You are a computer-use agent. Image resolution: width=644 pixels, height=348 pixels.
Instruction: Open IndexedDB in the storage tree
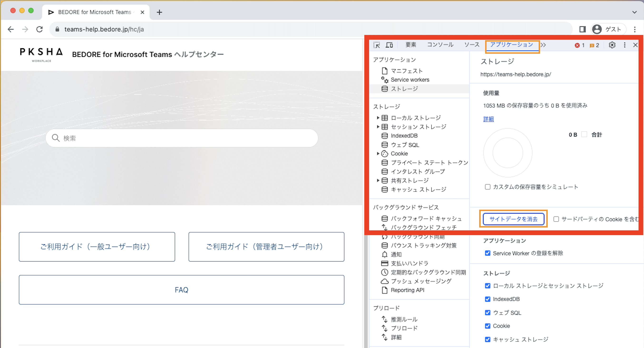[x=404, y=136]
